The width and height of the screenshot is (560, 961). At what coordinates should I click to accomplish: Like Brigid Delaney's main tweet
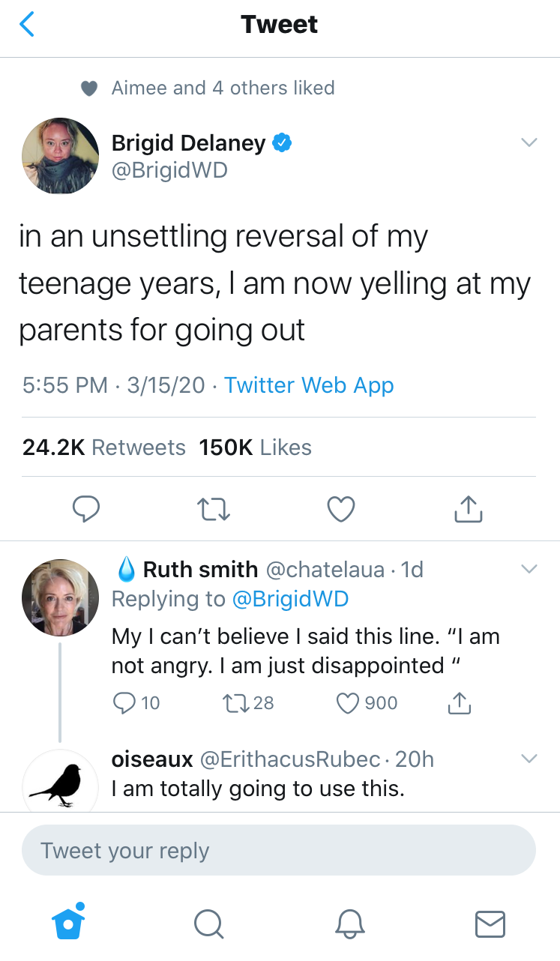[x=341, y=508]
